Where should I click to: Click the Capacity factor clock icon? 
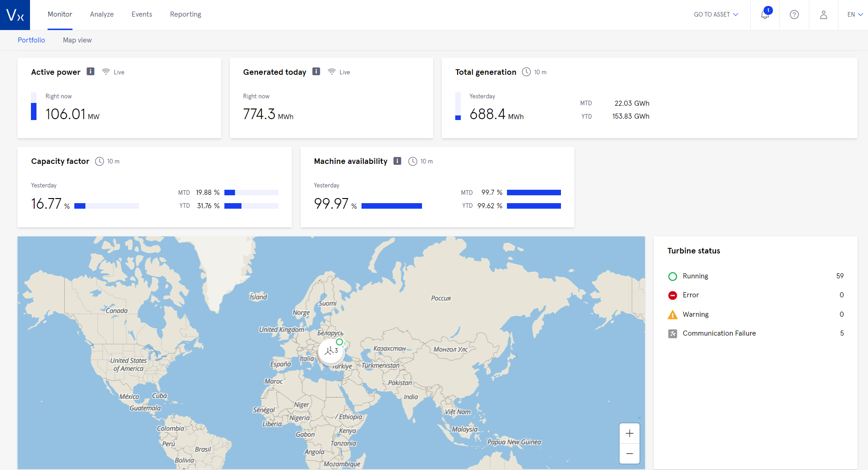click(99, 161)
